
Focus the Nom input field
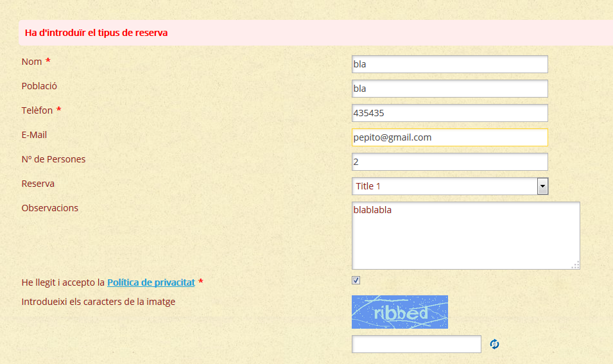[x=450, y=64]
